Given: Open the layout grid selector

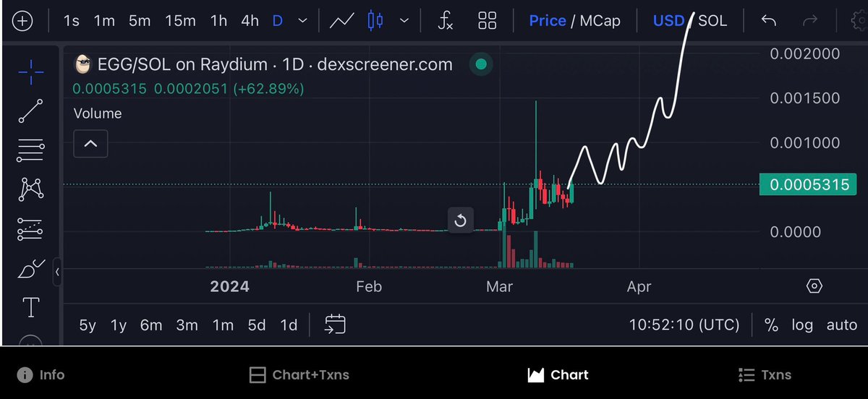Looking at the screenshot, I should [x=487, y=21].
